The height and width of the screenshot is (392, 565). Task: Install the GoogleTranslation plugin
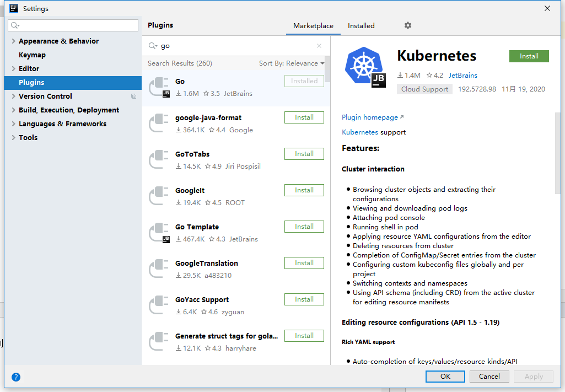(304, 263)
